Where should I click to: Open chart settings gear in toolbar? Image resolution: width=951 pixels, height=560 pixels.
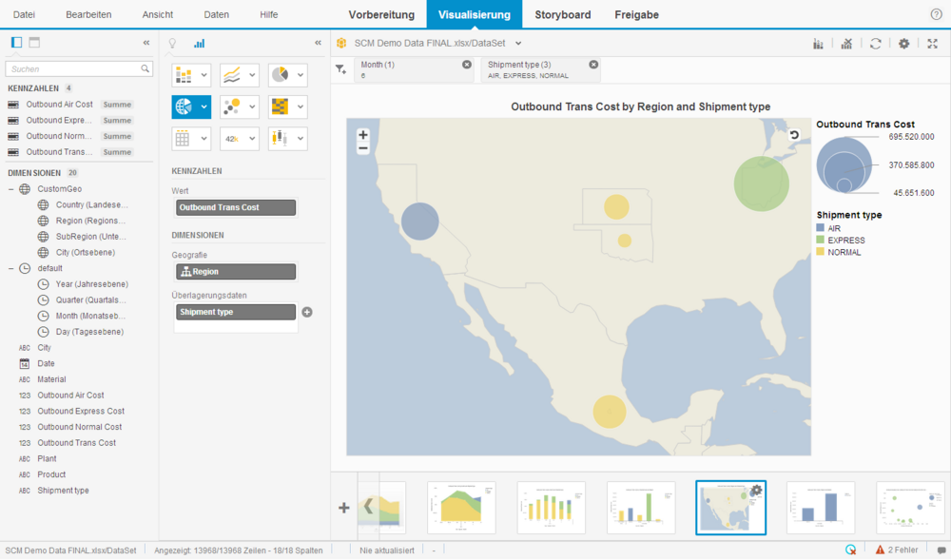click(903, 44)
